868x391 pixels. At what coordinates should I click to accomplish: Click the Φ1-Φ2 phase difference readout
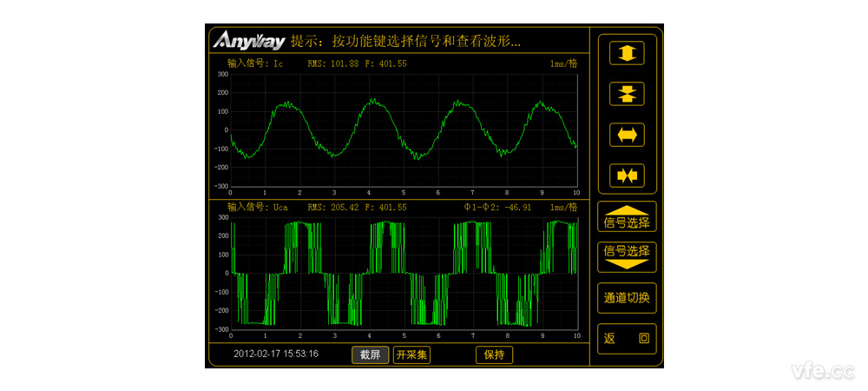[497, 208]
